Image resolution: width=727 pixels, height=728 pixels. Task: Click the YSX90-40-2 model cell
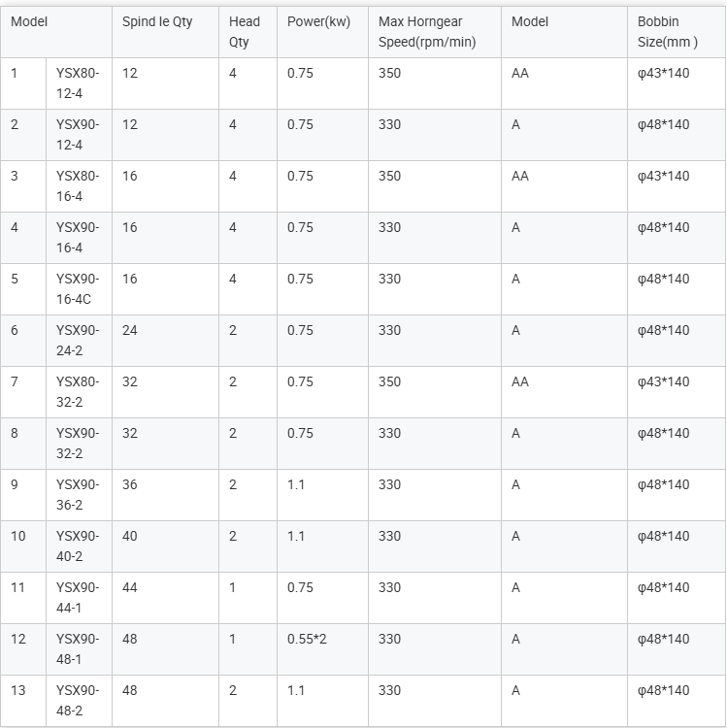(x=78, y=546)
